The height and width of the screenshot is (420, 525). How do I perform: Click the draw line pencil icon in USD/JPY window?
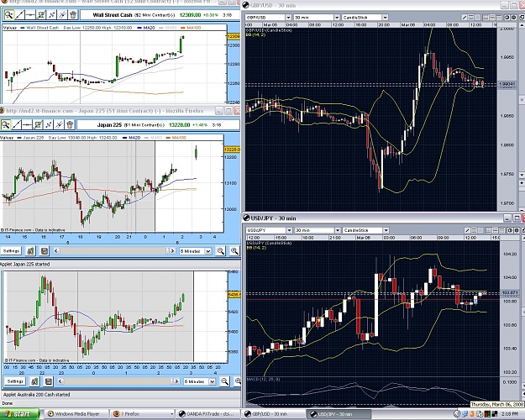point(467,230)
